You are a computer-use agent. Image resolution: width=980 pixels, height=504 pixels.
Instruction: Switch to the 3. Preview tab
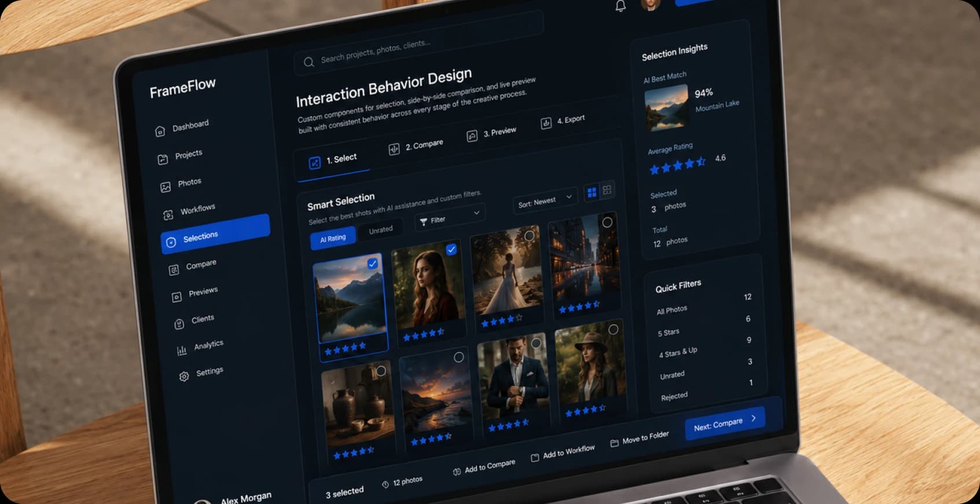[492, 133]
